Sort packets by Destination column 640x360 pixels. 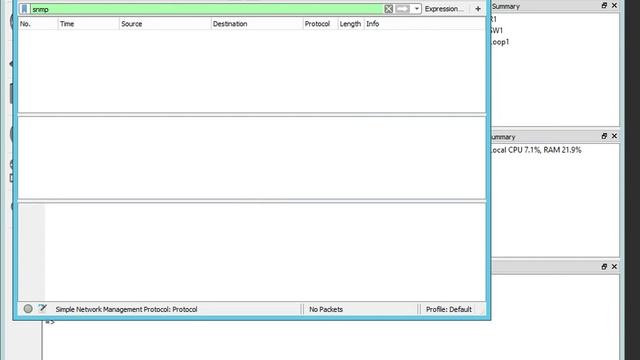pyautogui.click(x=257, y=24)
